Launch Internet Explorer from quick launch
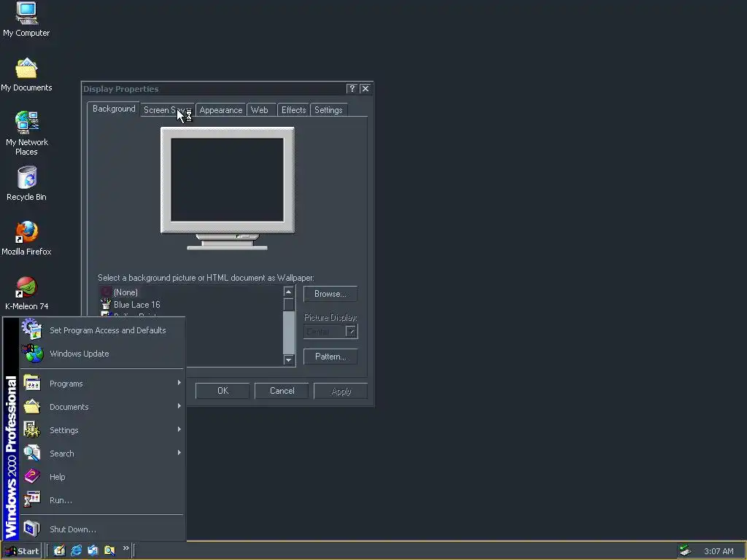747x560 pixels. click(76, 551)
